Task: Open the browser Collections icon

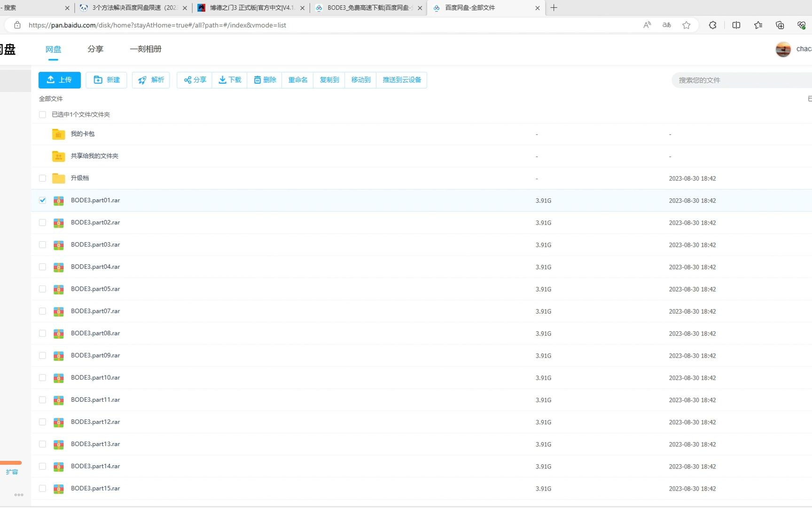Action: 780,25
